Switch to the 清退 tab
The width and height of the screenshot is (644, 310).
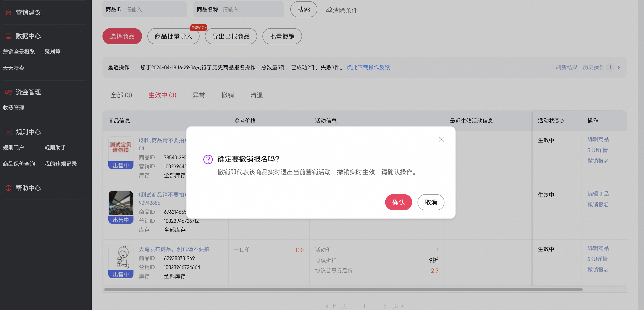257,95
